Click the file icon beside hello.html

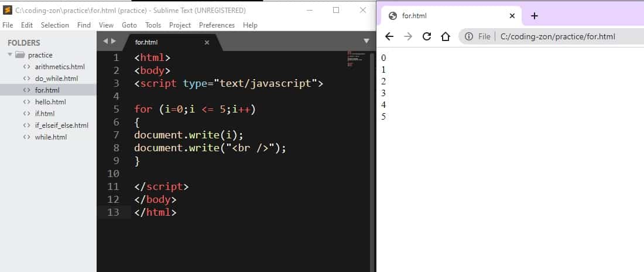27,101
